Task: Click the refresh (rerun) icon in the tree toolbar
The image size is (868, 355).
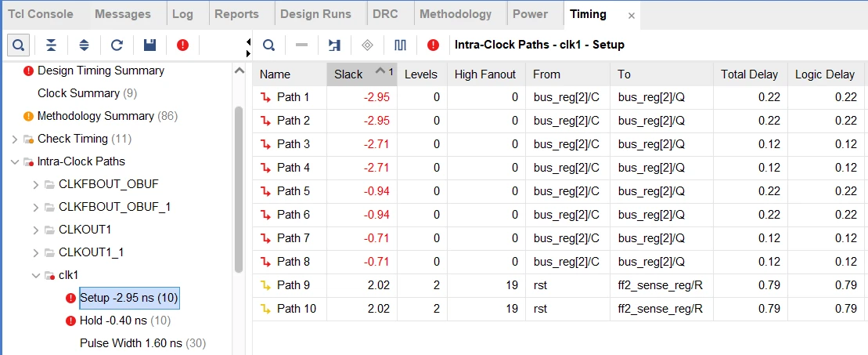Action: click(117, 45)
